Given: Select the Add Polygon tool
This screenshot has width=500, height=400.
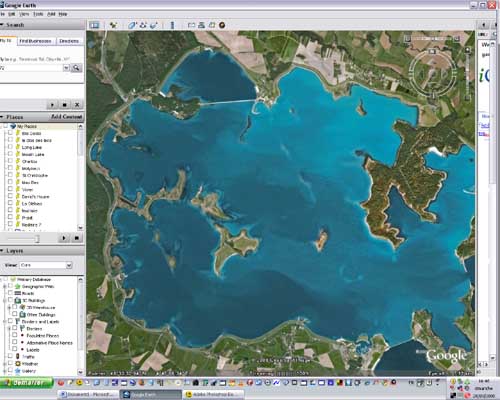Looking at the screenshot, I should click(132, 25).
